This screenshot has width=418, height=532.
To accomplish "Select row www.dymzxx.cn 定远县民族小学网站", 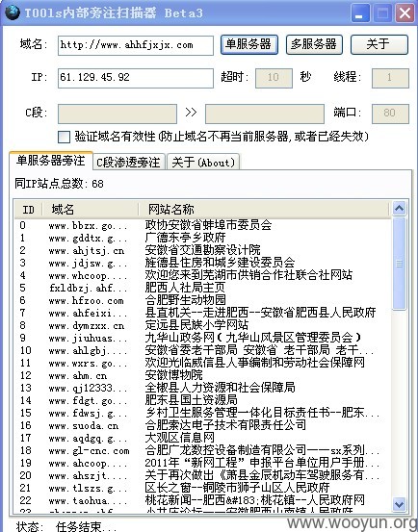I will tap(203, 325).
